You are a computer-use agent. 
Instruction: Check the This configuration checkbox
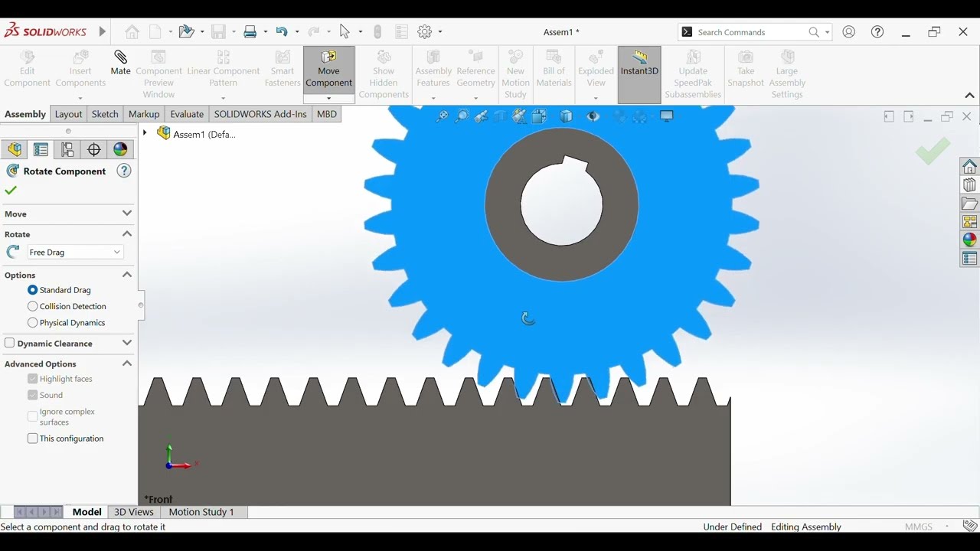coord(33,439)
